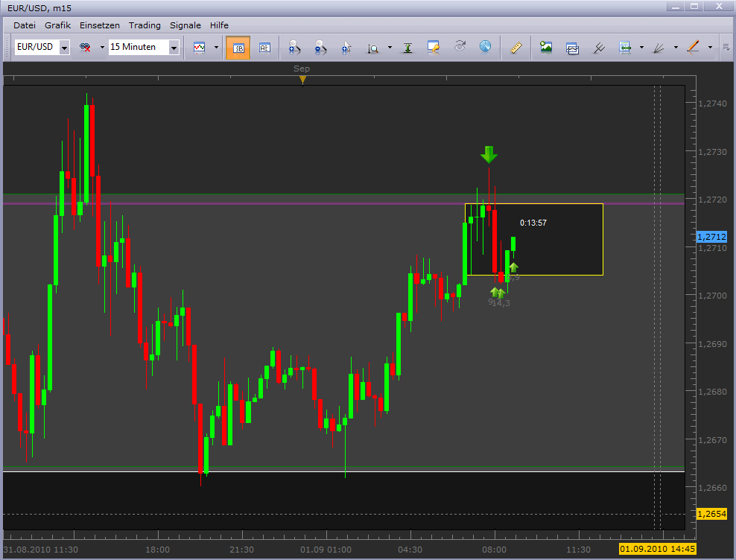Click the orange Sep month marker triangle
Viewport: 736px width, 560px height.
pos(302,80)
